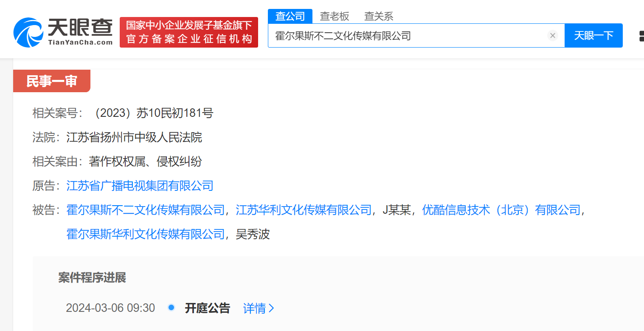Open 霍尔果斯华利文化传媒有限公司 link
This screenshot has width=644, height=331.
146,234
